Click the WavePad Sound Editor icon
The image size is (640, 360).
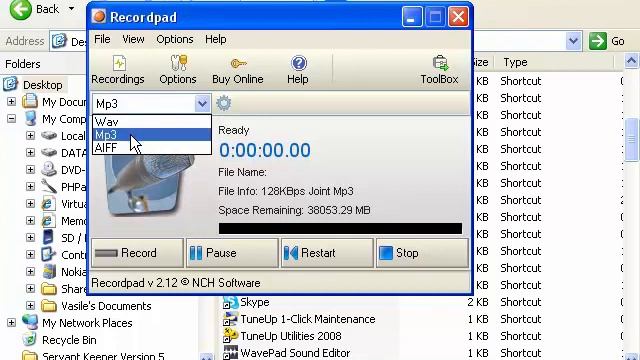[230, 353]
